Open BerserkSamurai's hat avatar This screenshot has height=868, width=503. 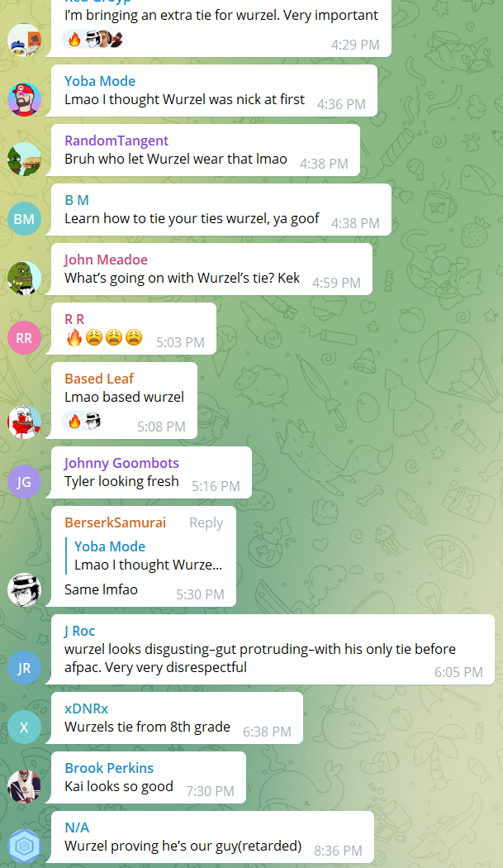(24, 590)
